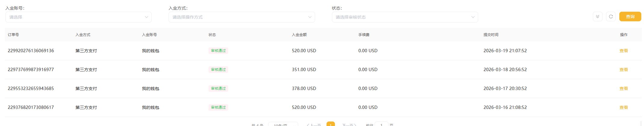Open the 10条/页 page size selector
Image resolution: width=644 pixels, height=126 pixels.
point(283,124)
